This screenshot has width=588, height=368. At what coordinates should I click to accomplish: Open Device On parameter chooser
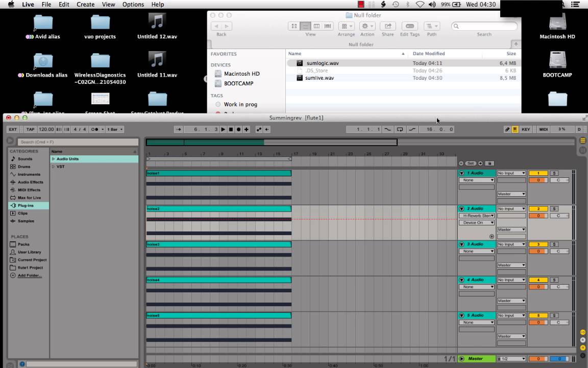tap(477, 223)
